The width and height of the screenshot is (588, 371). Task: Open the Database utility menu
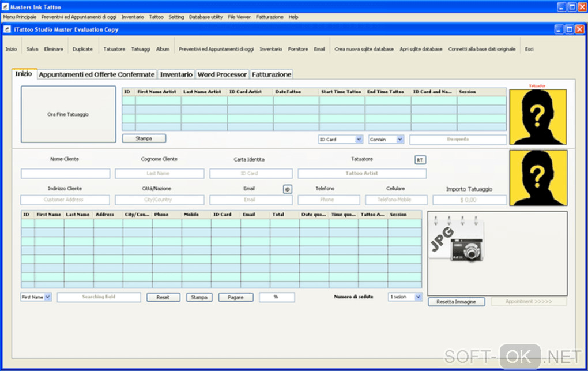(x=205, y=17)
